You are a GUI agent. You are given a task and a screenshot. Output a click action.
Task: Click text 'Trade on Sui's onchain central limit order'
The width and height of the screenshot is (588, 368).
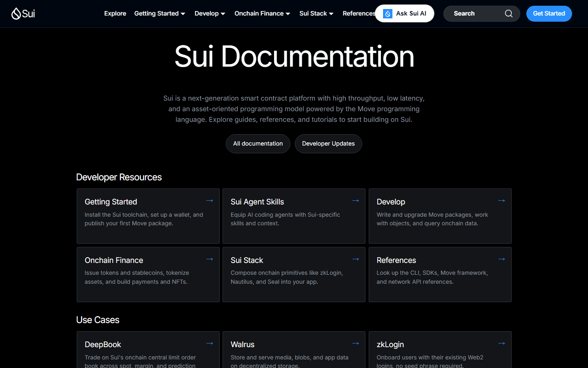(x=140, y=357)
